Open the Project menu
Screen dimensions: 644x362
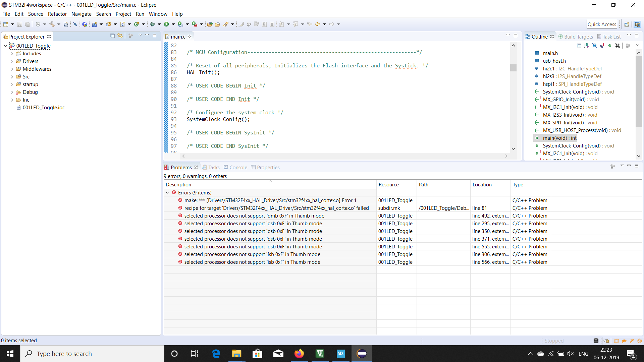coord(123,14)
